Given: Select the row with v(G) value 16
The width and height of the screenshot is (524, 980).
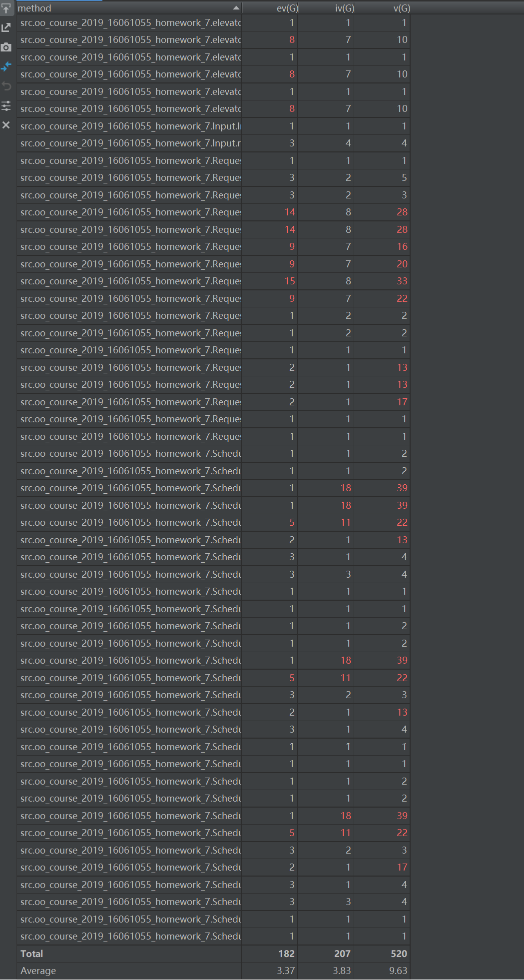Looking at the screenshot, I should point(130,246).
